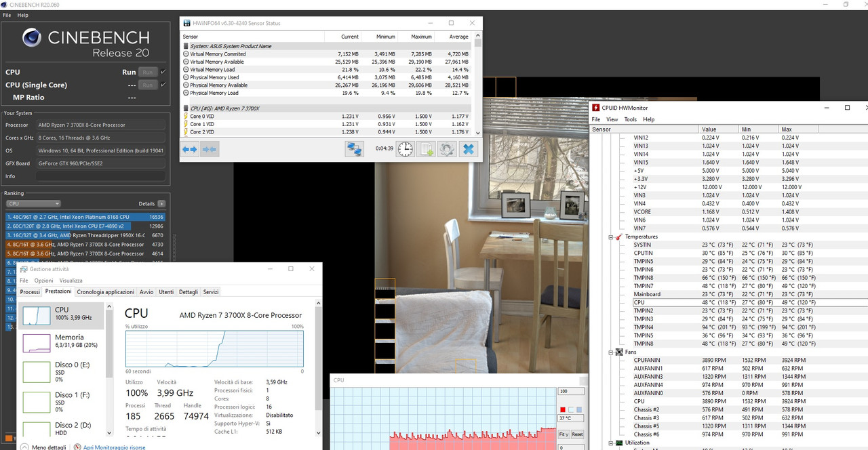
Task: Click Meno dettagli chevron circle icon
Action: coord(24,447)
